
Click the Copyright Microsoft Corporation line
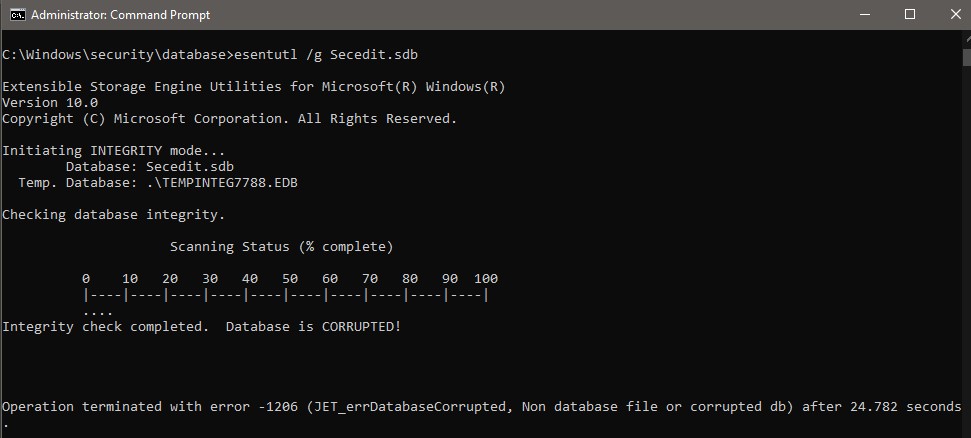(x=230, y=118)
